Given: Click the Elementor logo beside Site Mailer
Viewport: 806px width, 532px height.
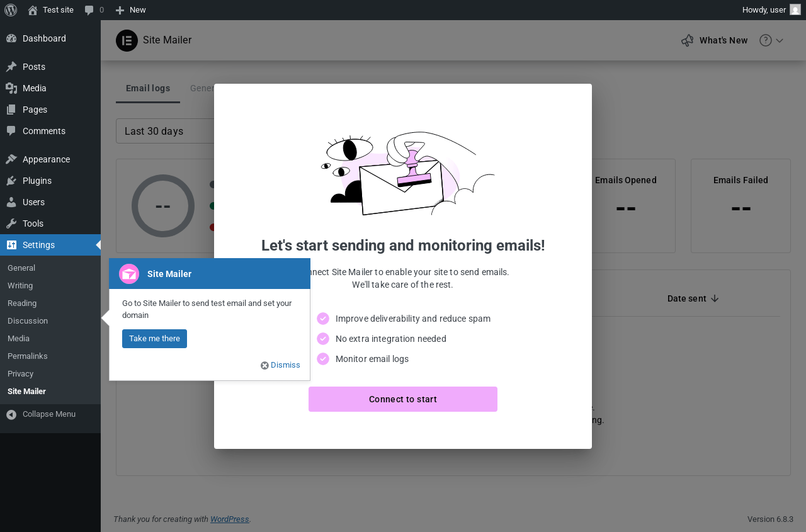Looking at the screenshot, I should pos(127,40).
